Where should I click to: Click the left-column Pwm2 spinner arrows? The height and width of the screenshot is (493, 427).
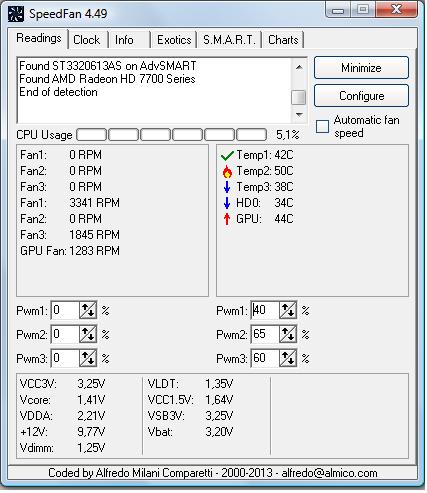click(x=88, y=334)
